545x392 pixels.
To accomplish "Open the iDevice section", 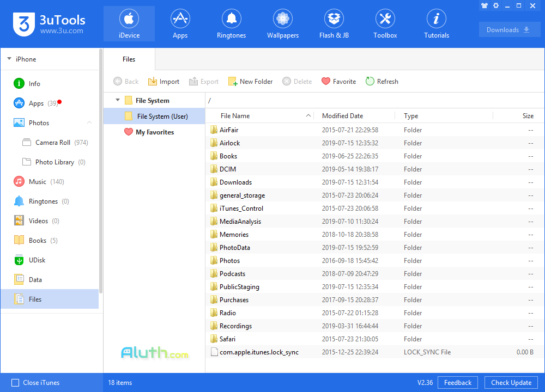I will (x=129, y=23).
